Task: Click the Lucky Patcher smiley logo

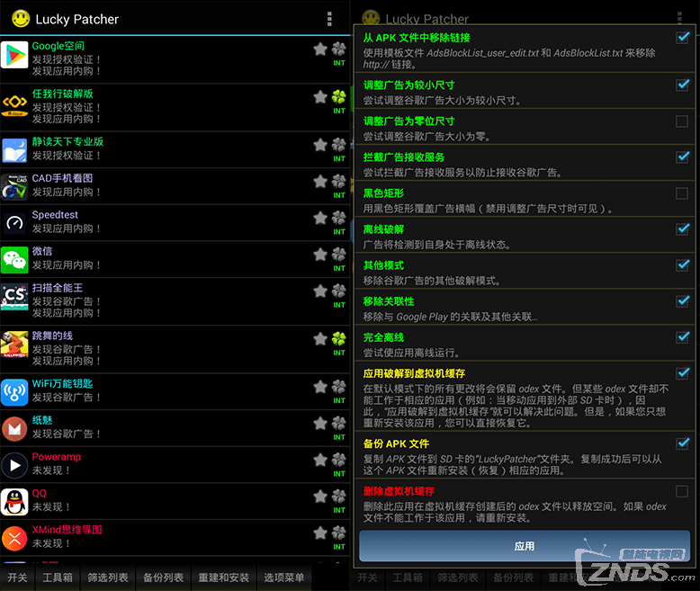Action: point(21,19)
